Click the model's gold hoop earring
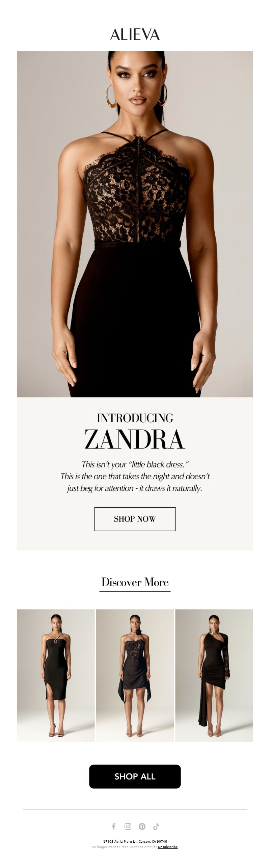Image resolution: width=270 pixels, height=868 pixels. pos(111,96)
